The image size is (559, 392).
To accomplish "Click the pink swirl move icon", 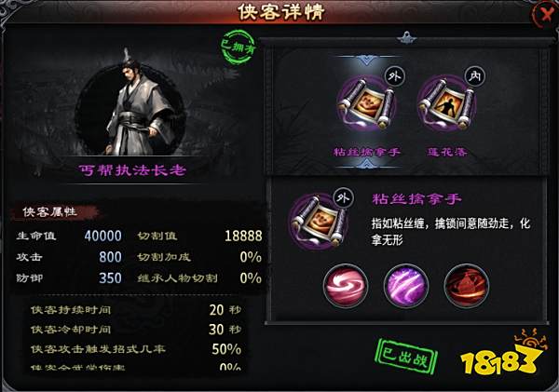I will 346,286.
